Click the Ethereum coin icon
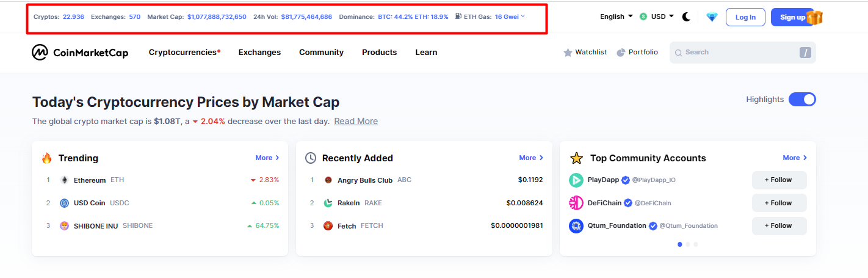 (65, 180)
